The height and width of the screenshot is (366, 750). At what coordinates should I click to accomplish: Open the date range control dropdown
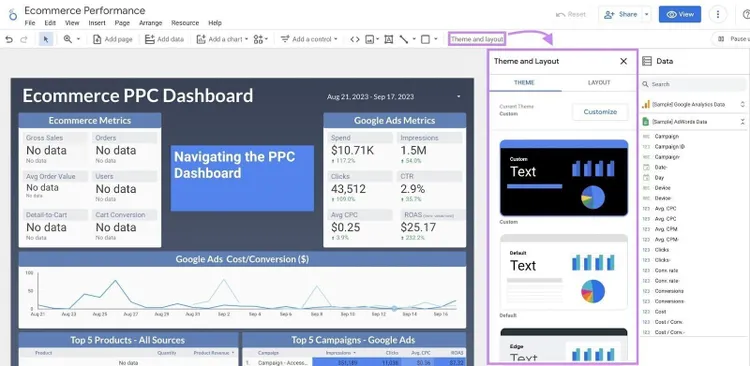pyautogui.click(x=393, y=97)
